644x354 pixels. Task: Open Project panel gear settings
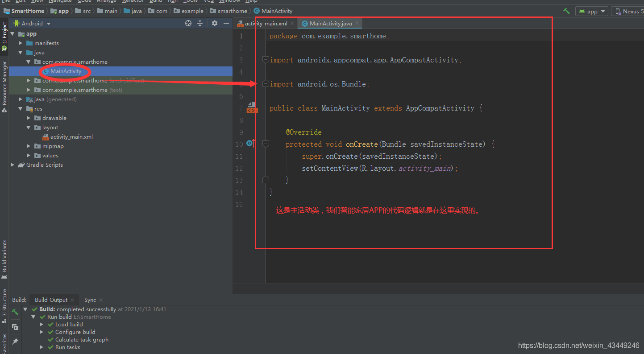(215, 23)
